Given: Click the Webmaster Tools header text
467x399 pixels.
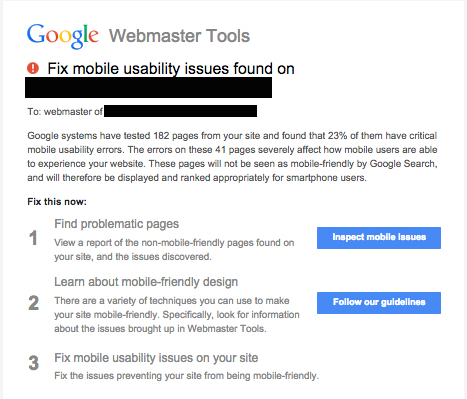Looking at the screenshot, I should pyautogui.click(x=179, y=36).
